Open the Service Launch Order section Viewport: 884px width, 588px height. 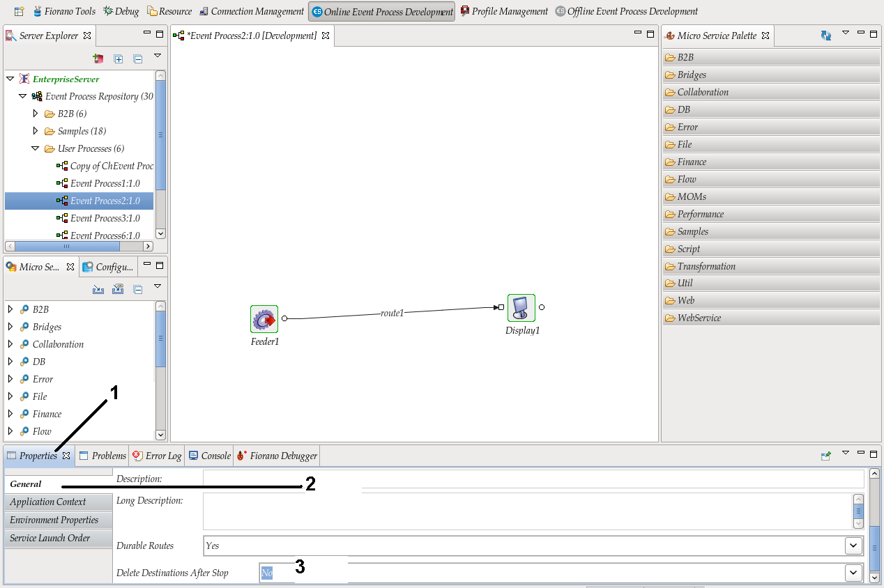coord(58,538)
